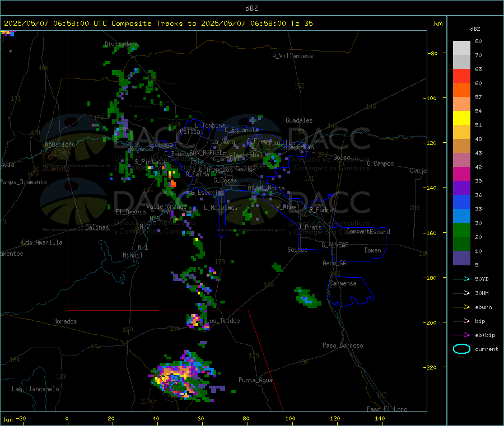Click the 'Nihuil' map label
504x426 pixels.
point(132,255)
